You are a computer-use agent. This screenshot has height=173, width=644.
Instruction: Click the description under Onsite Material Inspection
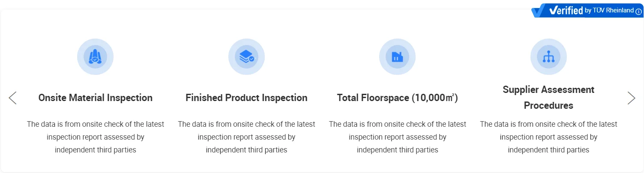pos(95,137)
